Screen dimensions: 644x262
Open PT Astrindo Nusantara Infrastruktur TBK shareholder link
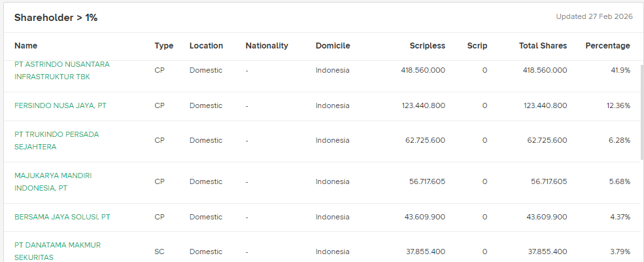pyautogui.click(x=62, y=70)
